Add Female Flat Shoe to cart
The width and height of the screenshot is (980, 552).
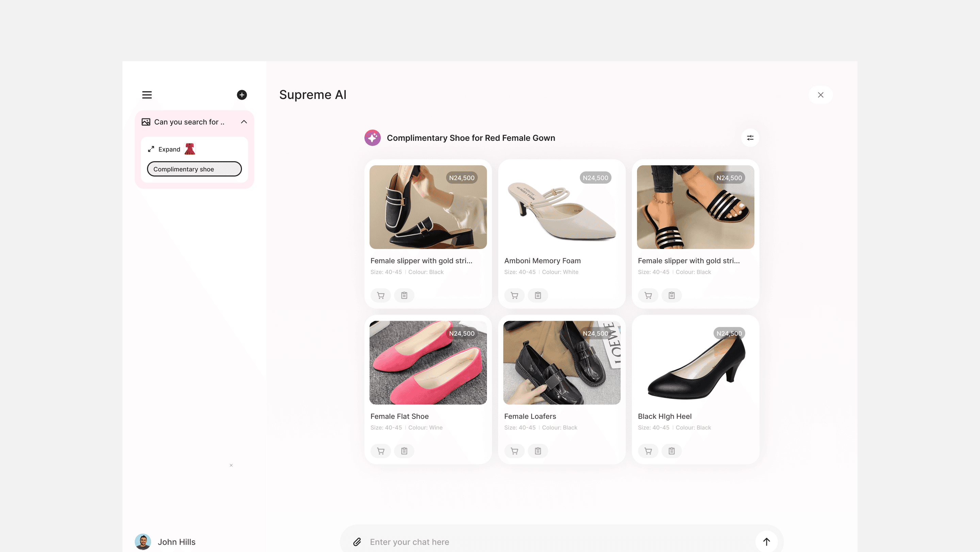click(380, 451)
